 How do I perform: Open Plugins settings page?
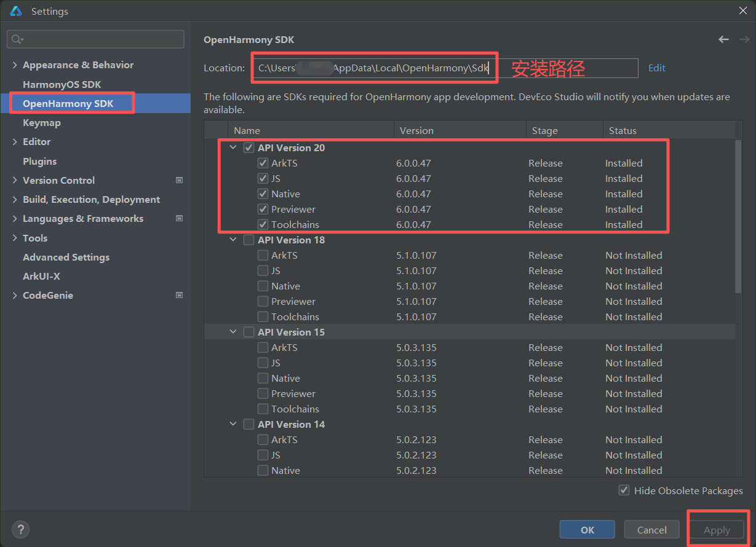tap(39, 161)
